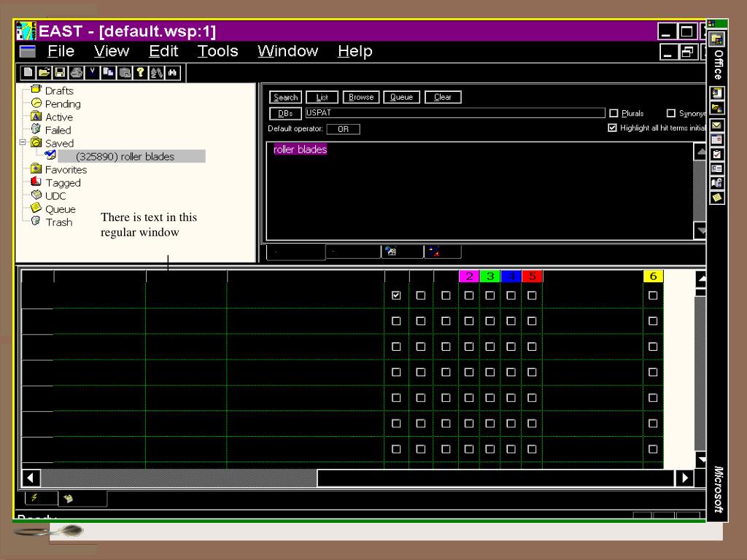Screen dimensions: 747x560
Task: Click the Office bar new document icon
Action: click(717, 93)
